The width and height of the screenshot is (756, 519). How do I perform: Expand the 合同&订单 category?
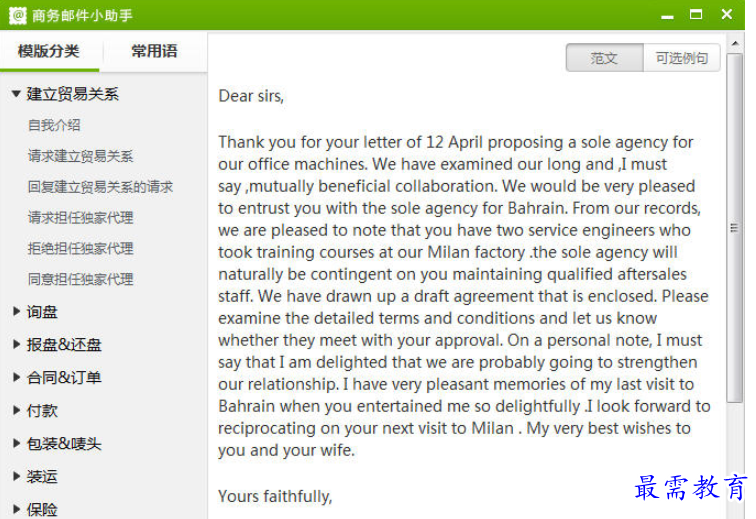click(16, 377)
